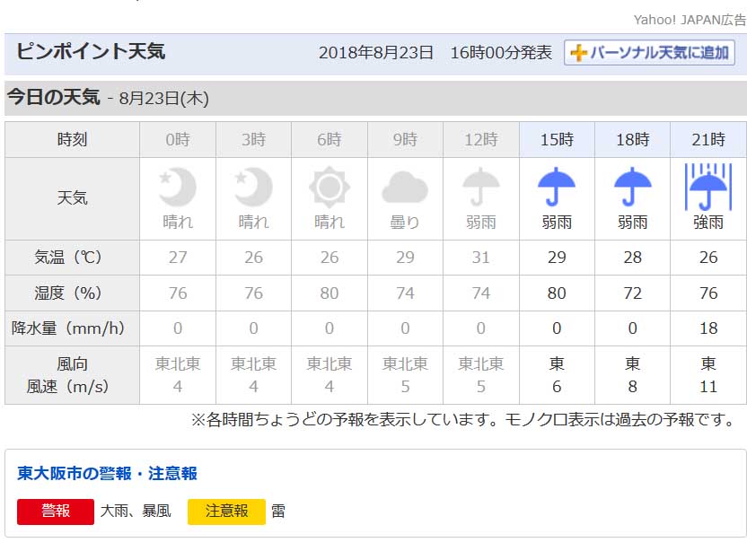Click the heavy rain umbrella icon at 21時
The image size is (747, 560).
[x=708, y=187]
